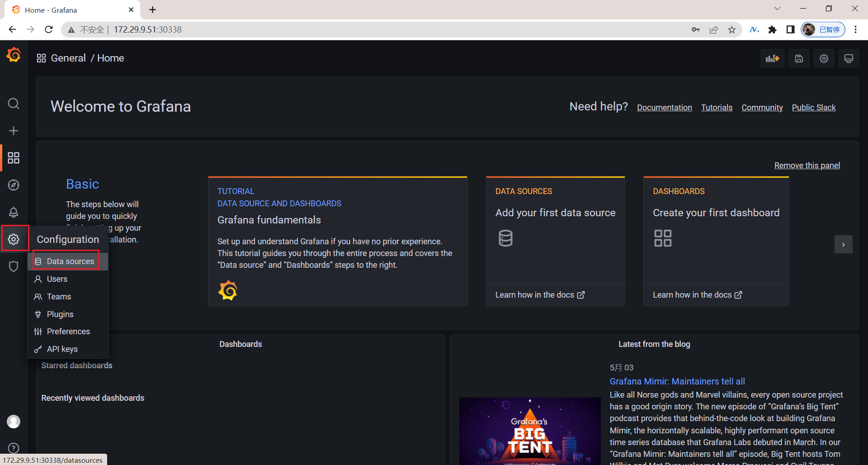The image size is (868, 465).
Task: Open the Community link
Action: [x=762, y=108]
